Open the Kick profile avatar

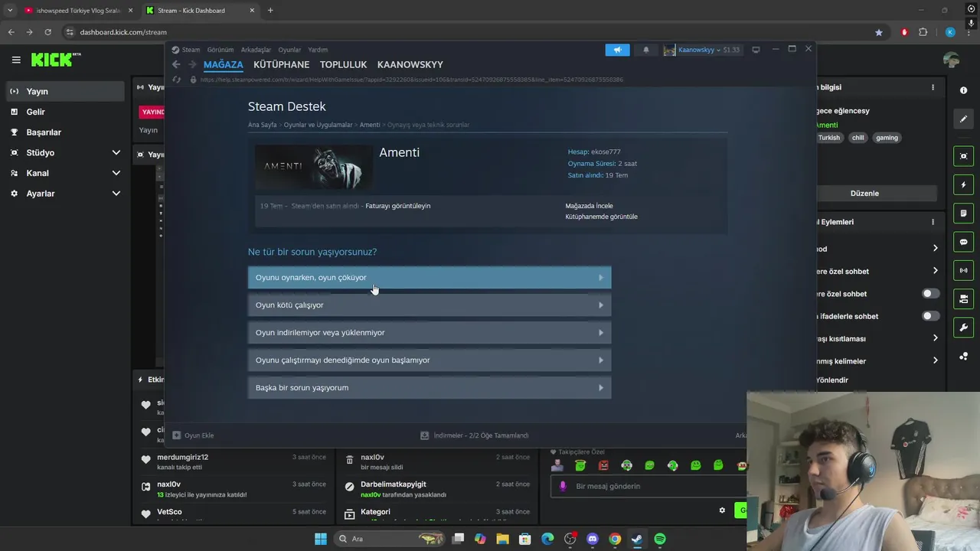pyautogui.click(x=952, y=60)
